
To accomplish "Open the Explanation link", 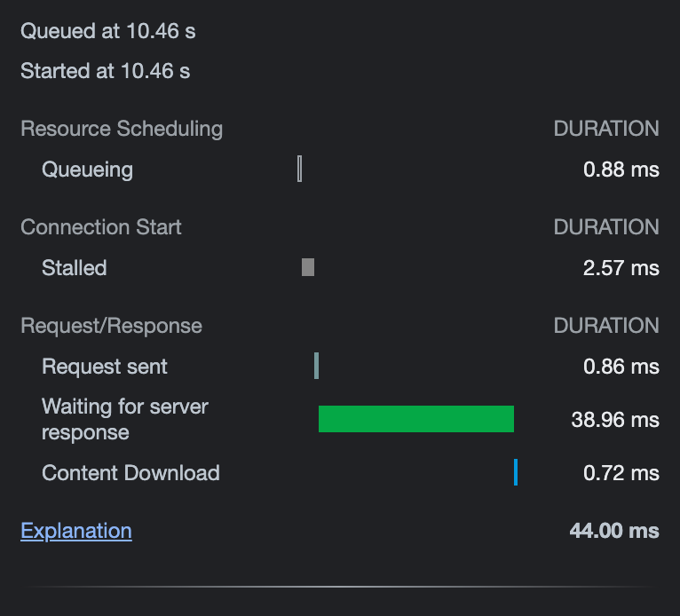I will pyautogui.click(x=76, y=531).
